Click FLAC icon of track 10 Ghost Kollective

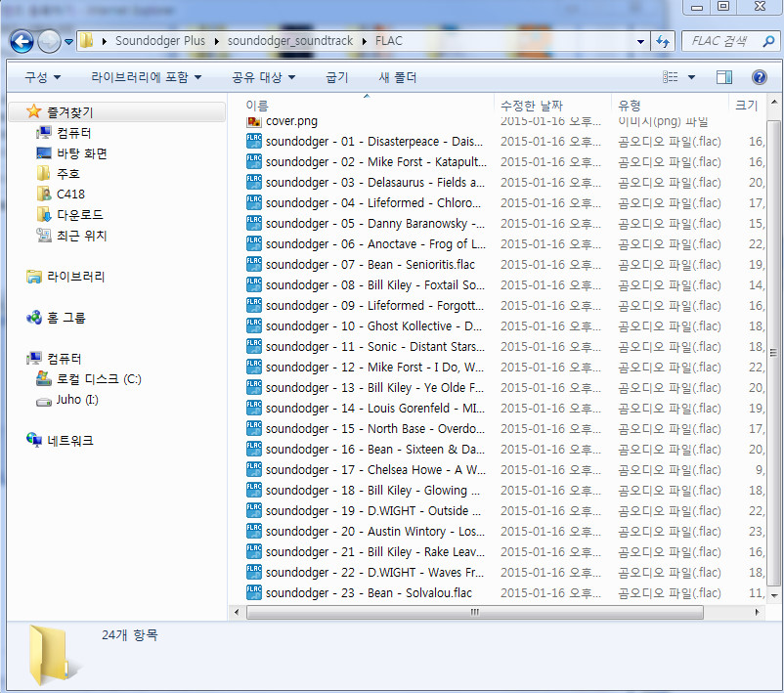254,326
